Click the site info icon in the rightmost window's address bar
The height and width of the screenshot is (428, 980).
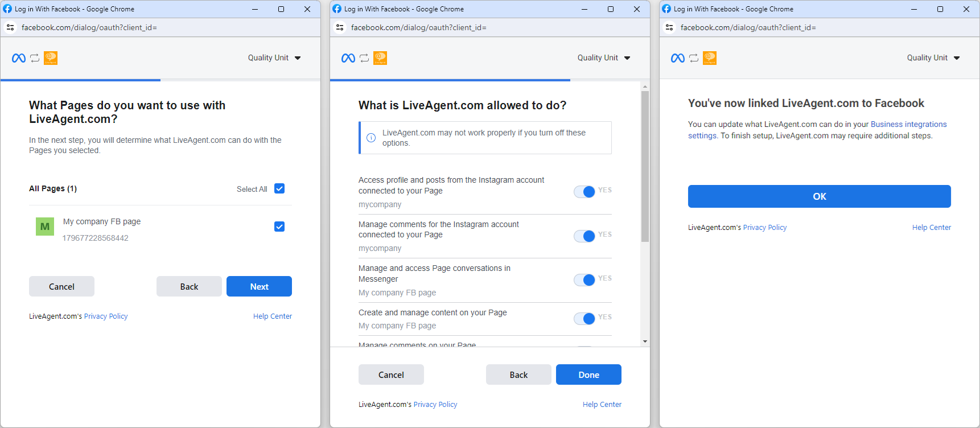(669, 27)
